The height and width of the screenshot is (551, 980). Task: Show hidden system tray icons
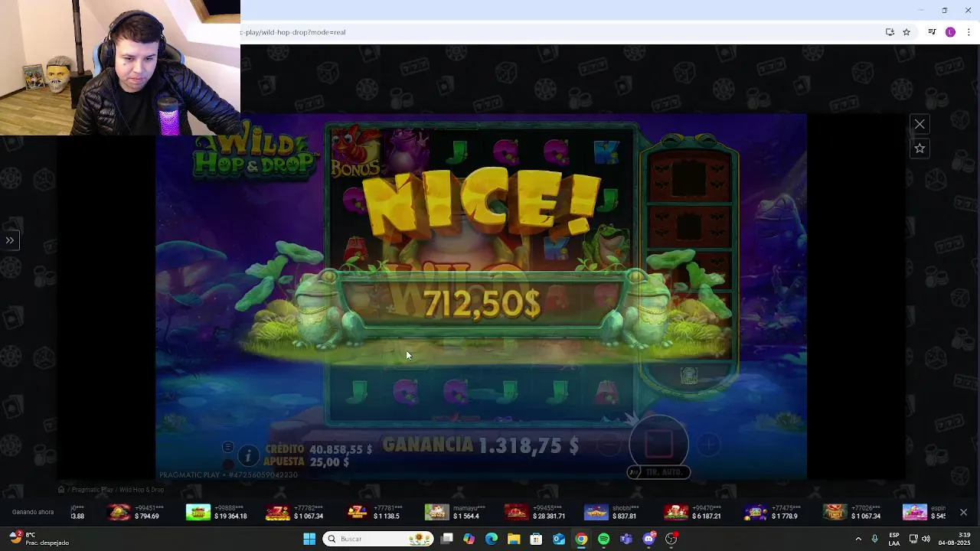point(858,539)
